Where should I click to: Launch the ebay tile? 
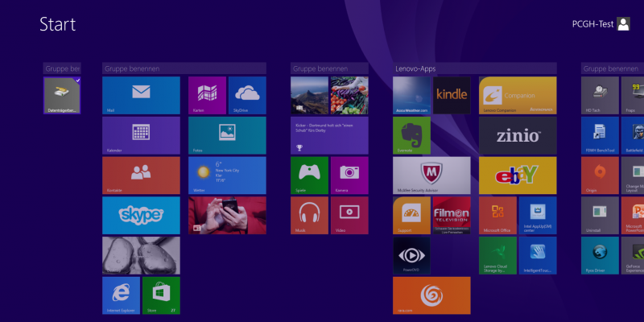coord(518,175)
